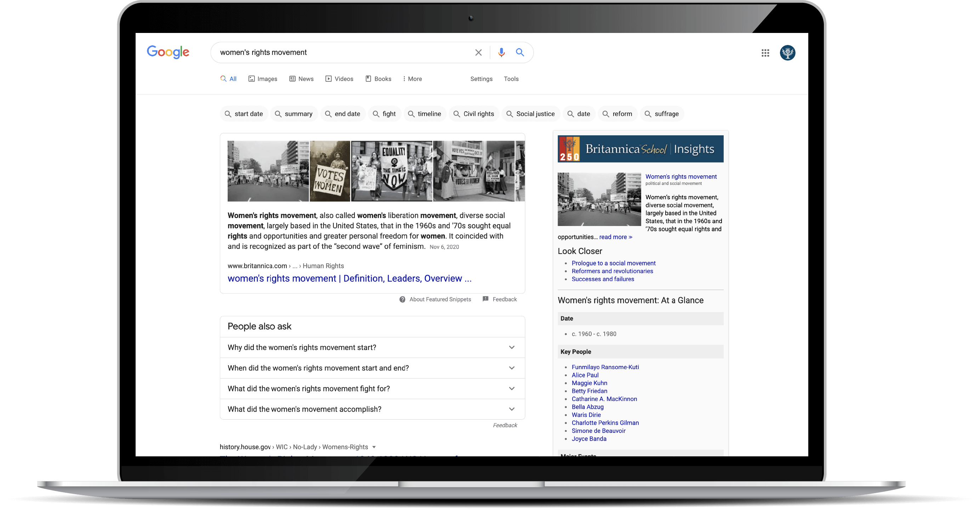Screen dimensions: 980x514
Task: Open the Britannica panel march photo thumbnail
Action: pos(599,199)
